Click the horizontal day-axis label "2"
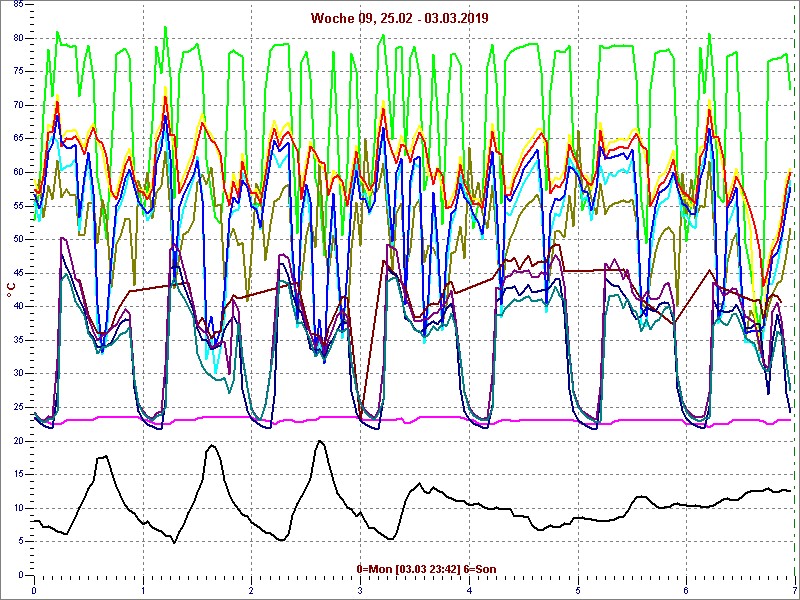 click(252, 591)
